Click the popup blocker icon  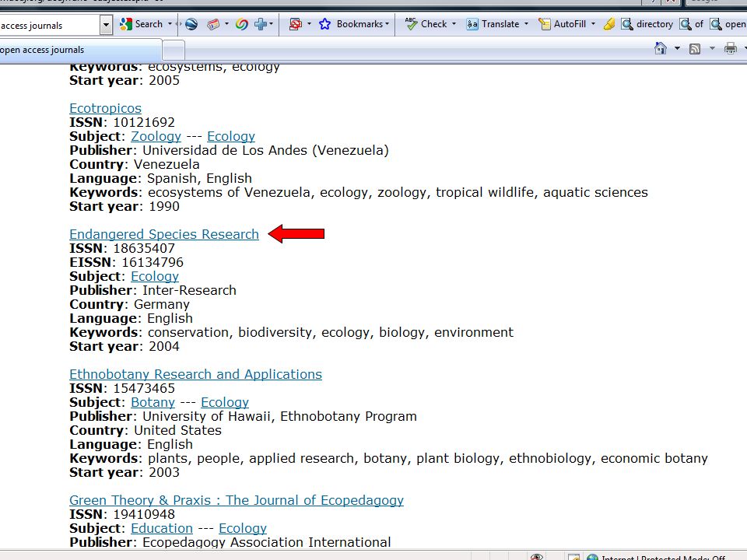coord(296,24)
